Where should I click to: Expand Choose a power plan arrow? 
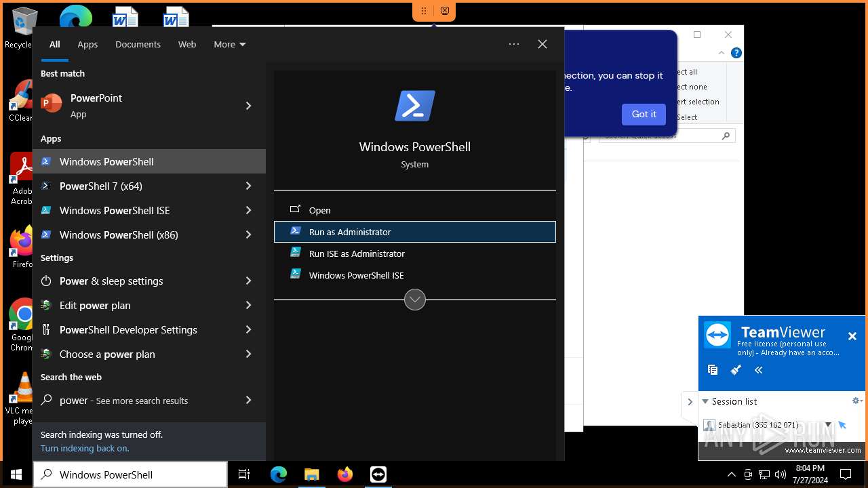[x=248, y=354]
